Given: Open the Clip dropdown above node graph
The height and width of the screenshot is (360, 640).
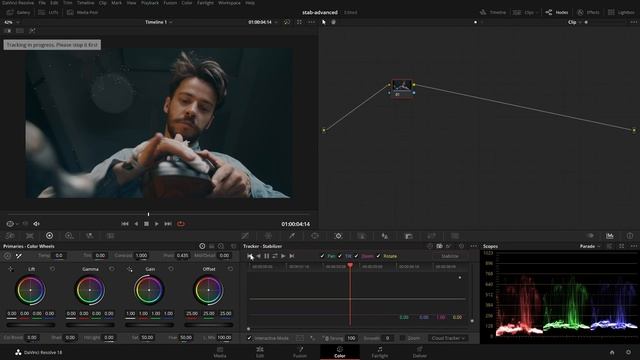Looking at the screenshot, I should 574,22.
